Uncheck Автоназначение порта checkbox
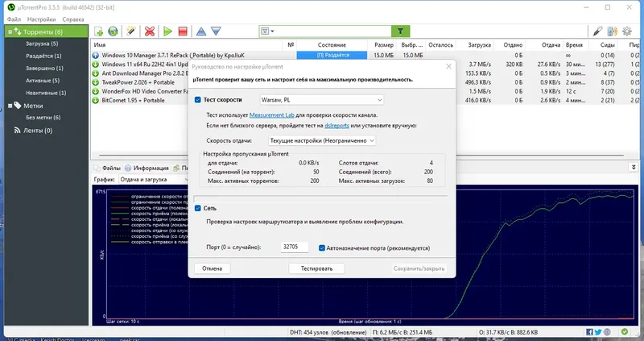This screenshot has height=341, width=644. click(322, 248)
